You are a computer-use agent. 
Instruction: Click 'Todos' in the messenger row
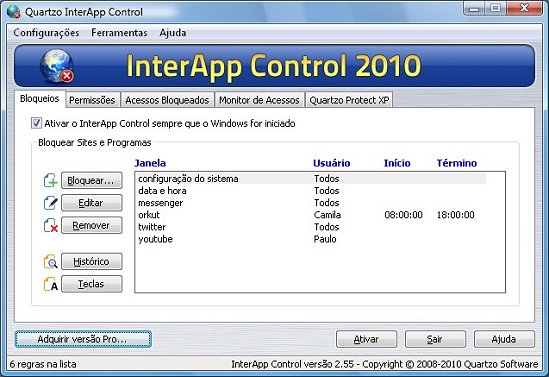pos(327,203)
